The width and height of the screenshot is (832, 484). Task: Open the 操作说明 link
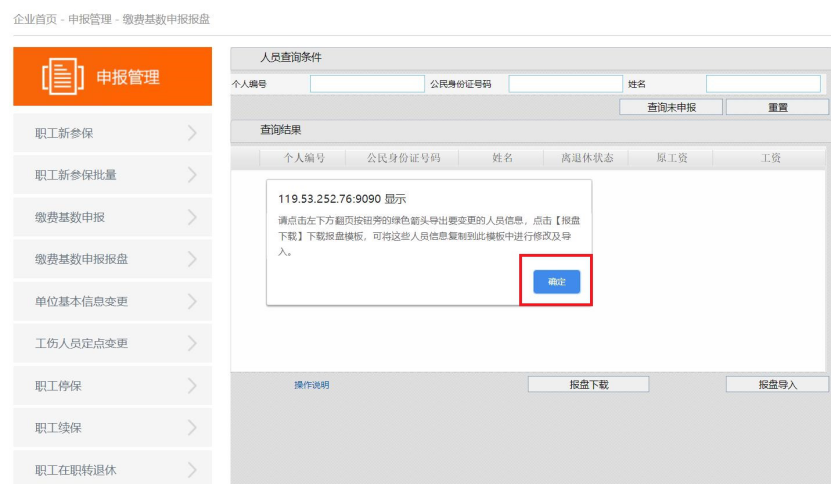point(311,385)
